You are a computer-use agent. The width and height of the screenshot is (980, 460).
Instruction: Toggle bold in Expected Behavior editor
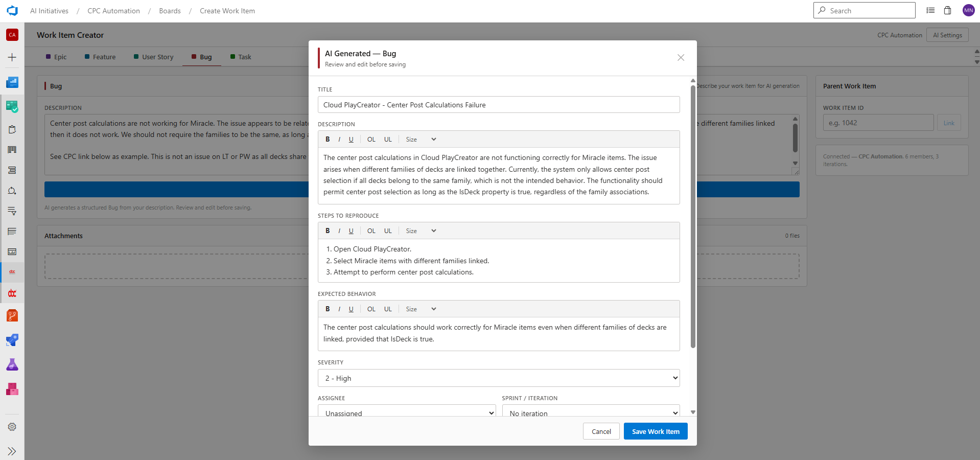[x=328, y=309]
